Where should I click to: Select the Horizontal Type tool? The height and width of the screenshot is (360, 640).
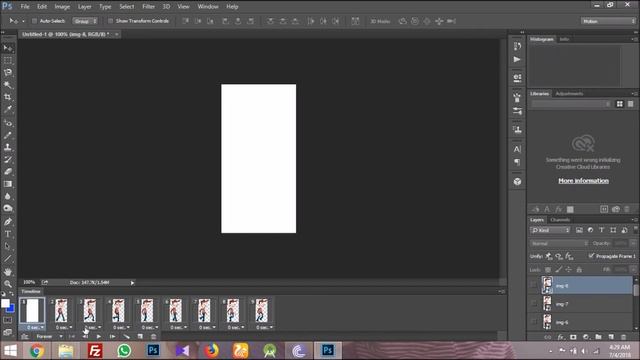tap(8, 234)
